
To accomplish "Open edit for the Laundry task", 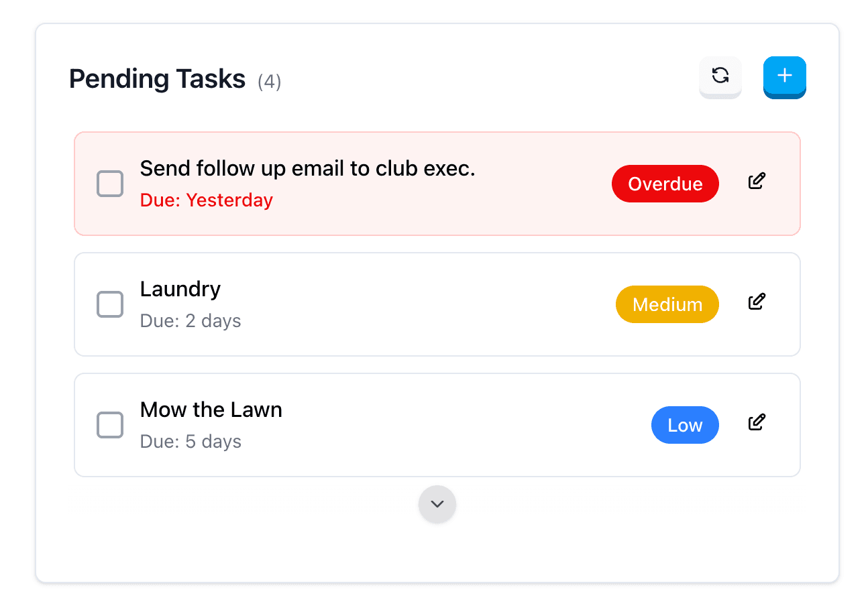I will point(757,302).
